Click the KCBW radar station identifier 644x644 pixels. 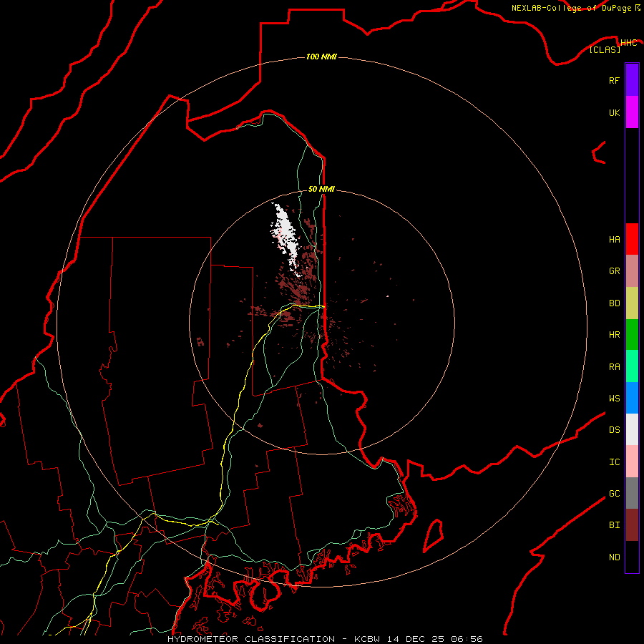tap(368, 639)
